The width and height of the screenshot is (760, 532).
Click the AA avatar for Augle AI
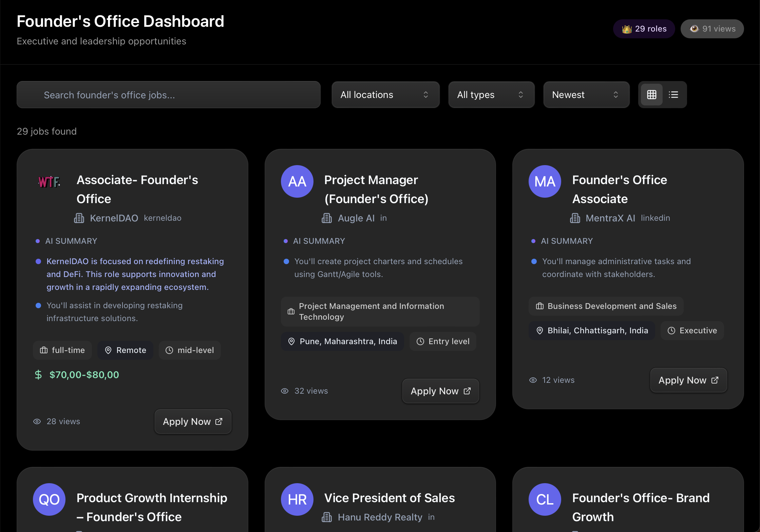click(x=297, y=181)
